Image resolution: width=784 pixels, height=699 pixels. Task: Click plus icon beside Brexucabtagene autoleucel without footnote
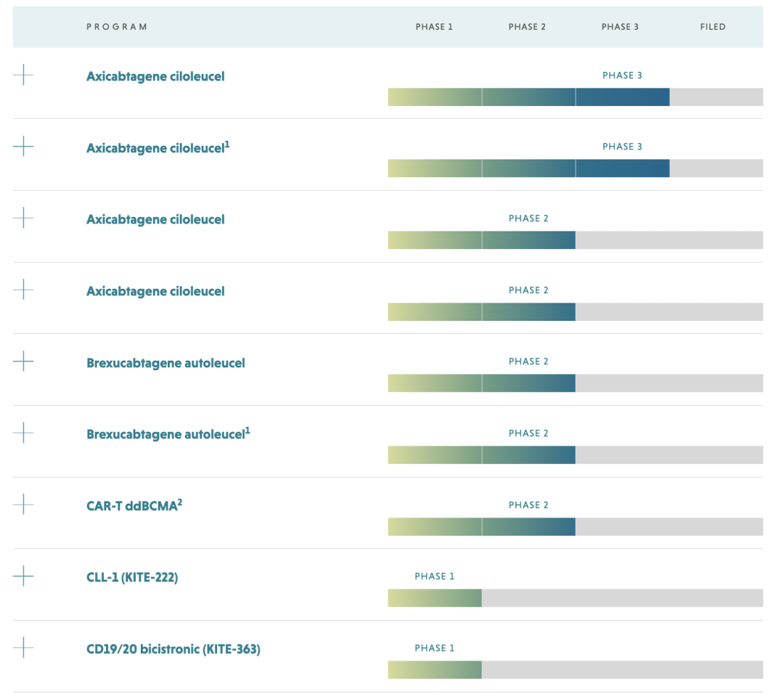click(x=23, y=361)
